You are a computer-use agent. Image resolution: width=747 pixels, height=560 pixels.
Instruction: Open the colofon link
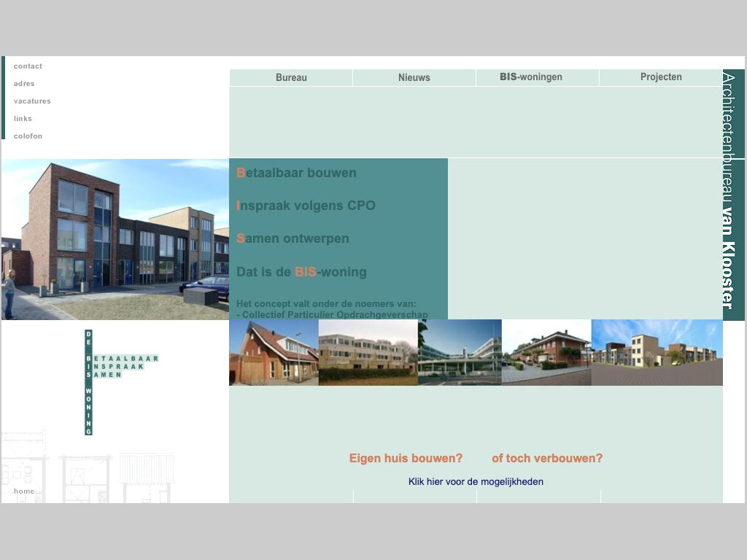(x=28, y=136)
